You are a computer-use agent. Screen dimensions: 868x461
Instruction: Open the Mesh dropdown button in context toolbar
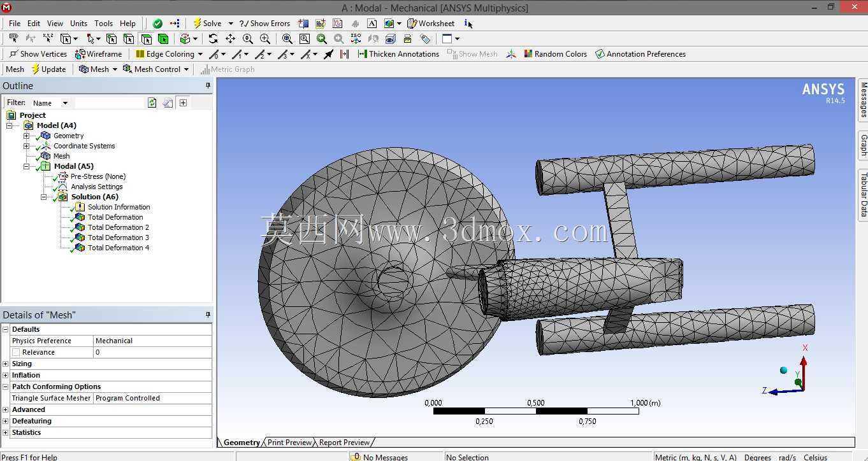[x=98, y=69]
